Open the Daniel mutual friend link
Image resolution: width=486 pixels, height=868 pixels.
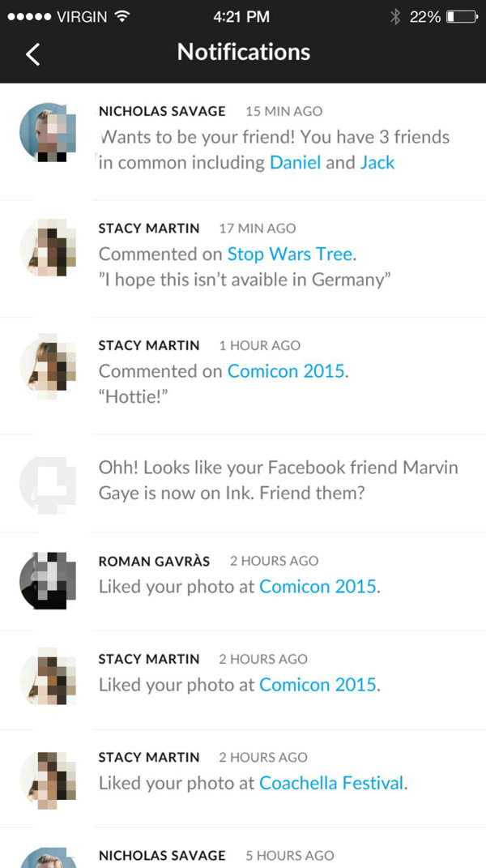[295, 162]
